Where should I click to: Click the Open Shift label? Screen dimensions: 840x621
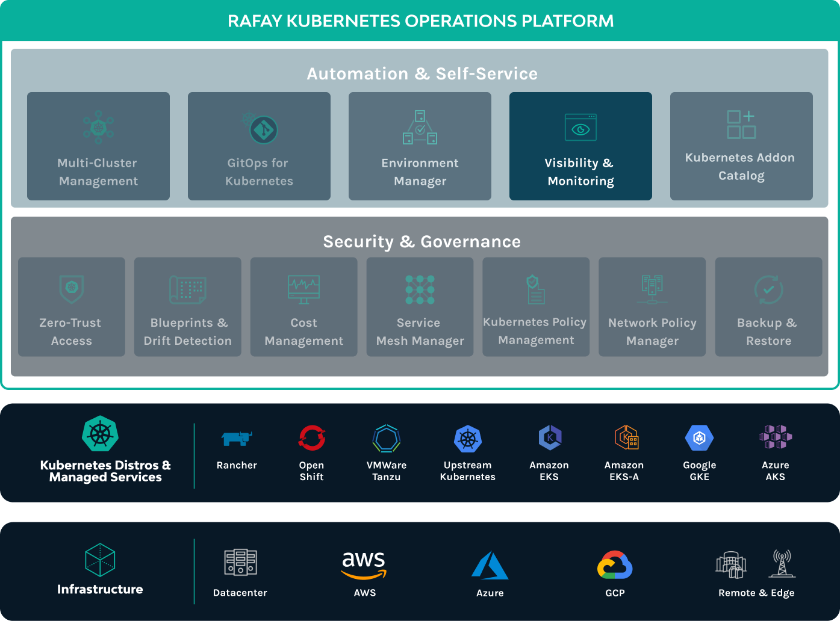tap(311, 471)
